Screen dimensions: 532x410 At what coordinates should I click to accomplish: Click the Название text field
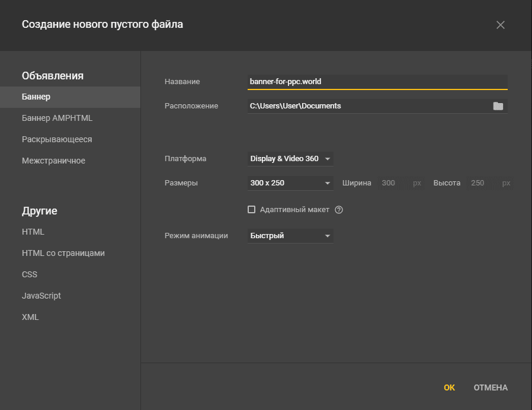(377, 82)
